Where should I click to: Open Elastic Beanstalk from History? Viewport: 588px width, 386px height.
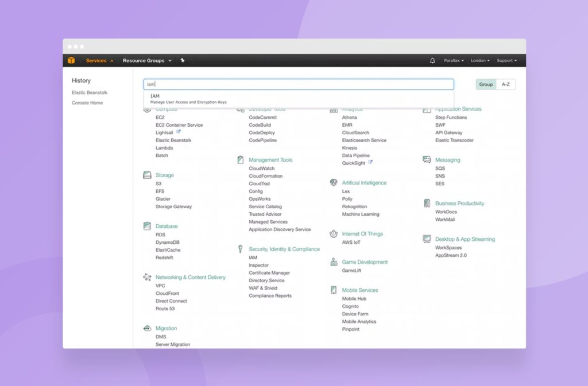coord(90,92)
